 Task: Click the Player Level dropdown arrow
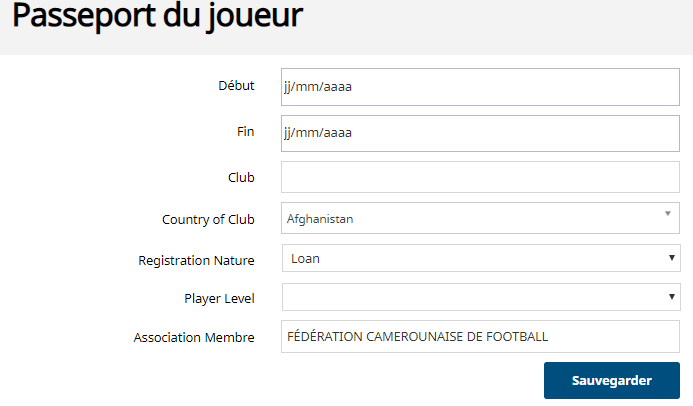[672, 297]
